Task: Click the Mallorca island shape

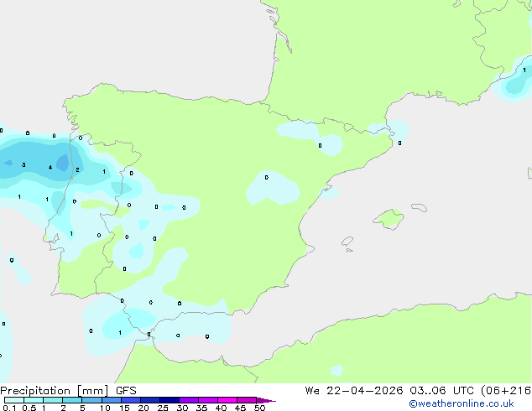Action: pyautogui.click(x=389, y=219)
